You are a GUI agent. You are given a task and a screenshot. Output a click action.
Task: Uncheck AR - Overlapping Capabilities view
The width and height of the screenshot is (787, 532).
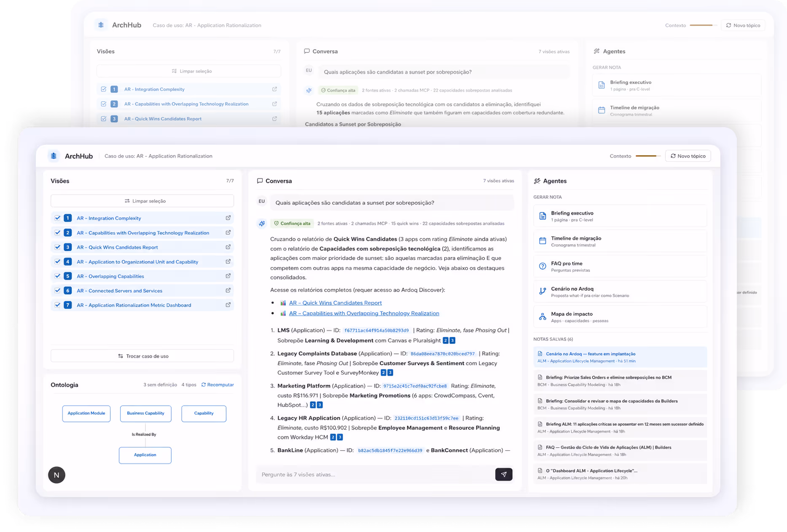57,276
